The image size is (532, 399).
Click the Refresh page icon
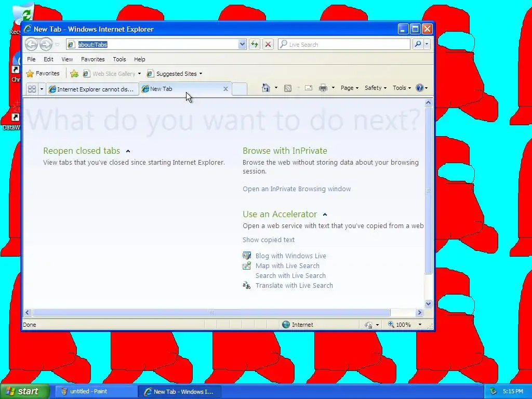[x=255, y=45]
